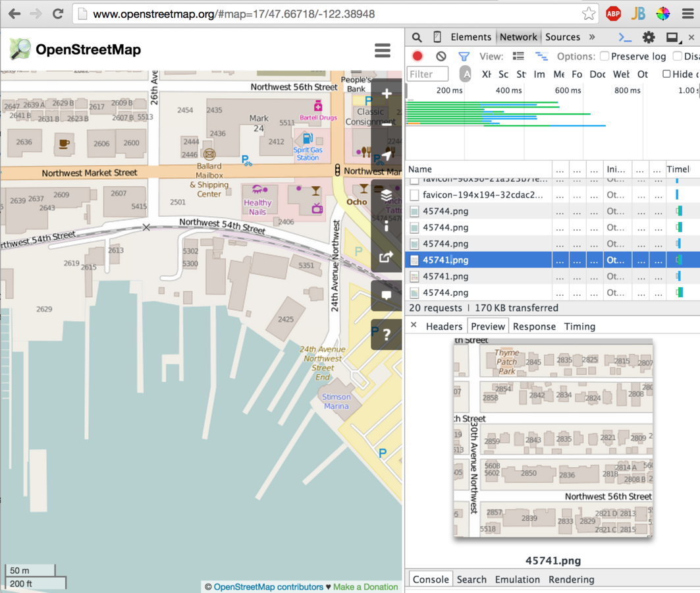The height and width of the screenshot is (593, 700).
Task: Open the map Share panel
Action: click(387, 257)
